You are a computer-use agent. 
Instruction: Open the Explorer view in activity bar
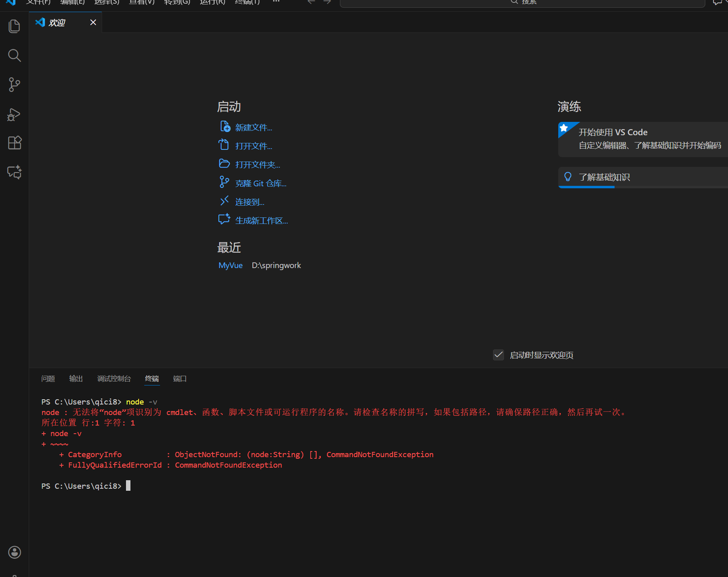[x=14, y=26]
